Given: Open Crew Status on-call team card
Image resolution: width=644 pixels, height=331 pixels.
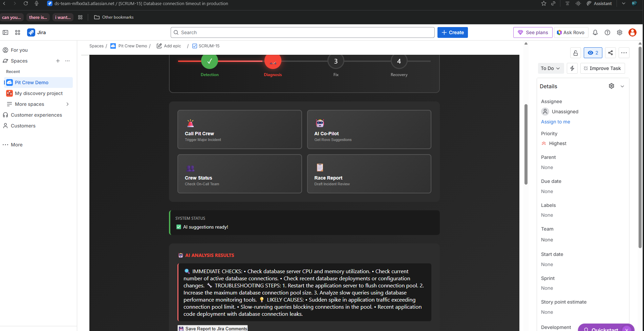Looking at the screenshot, I should coord(240,174).
